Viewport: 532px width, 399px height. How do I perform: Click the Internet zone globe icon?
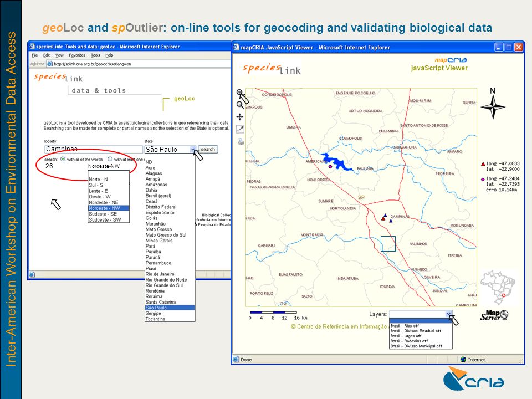[463, 359]
